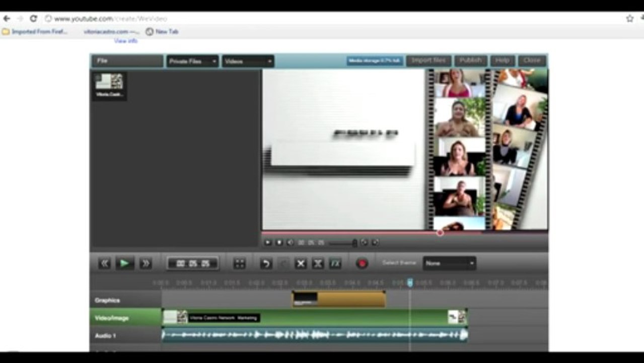Screen dimensions: 644x363
Task: Open the File menu
Action: [x=127, y=61]
